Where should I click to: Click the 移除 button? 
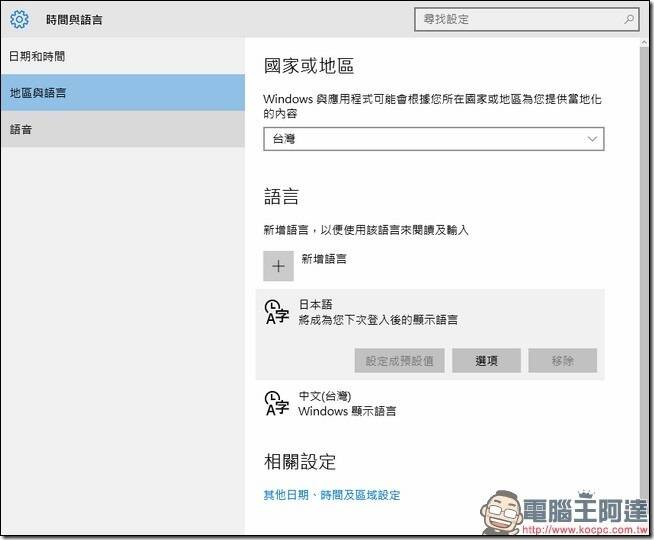tap(562, 361)
